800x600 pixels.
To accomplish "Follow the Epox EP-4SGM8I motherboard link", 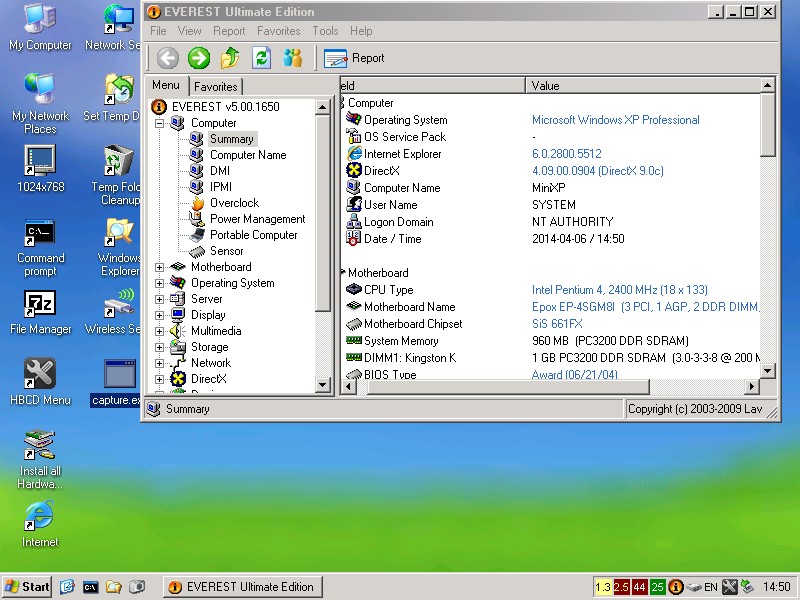I will (645, 307).
